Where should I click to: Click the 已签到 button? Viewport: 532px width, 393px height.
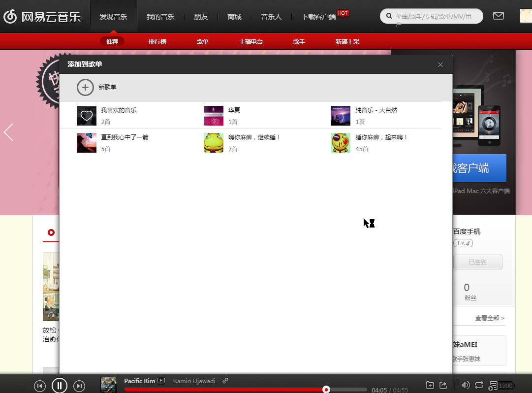coord(478,262)
